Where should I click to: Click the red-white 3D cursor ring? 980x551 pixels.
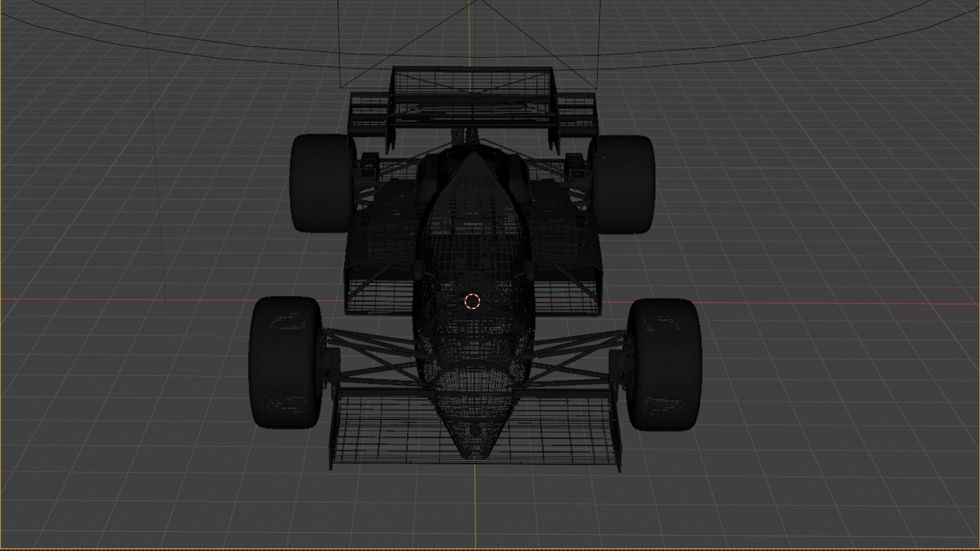coord(472,302)
